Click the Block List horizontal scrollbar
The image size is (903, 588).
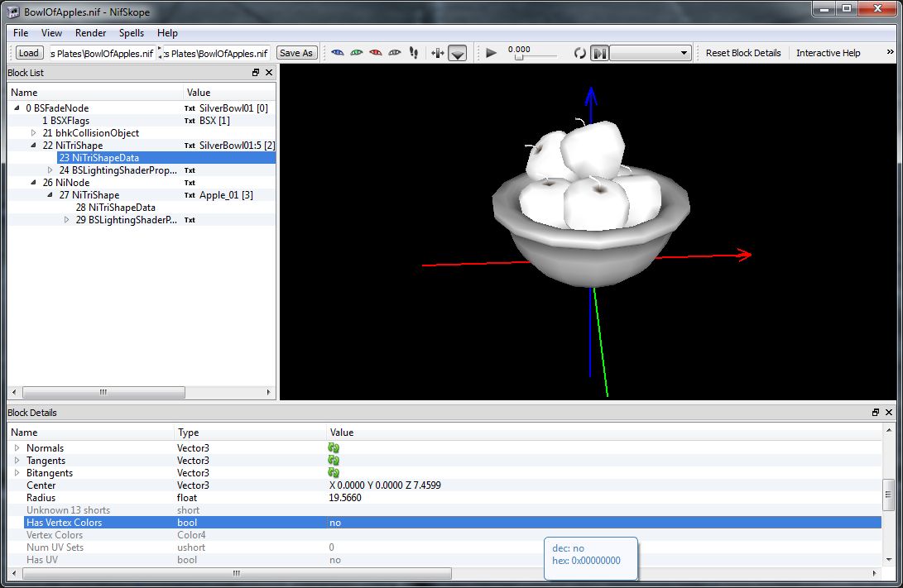(103, 392)
